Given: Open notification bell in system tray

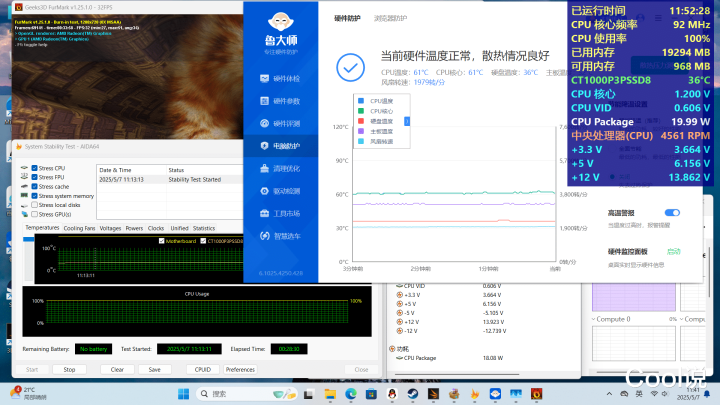Looking at the screenshot, I should click(707, 394).
